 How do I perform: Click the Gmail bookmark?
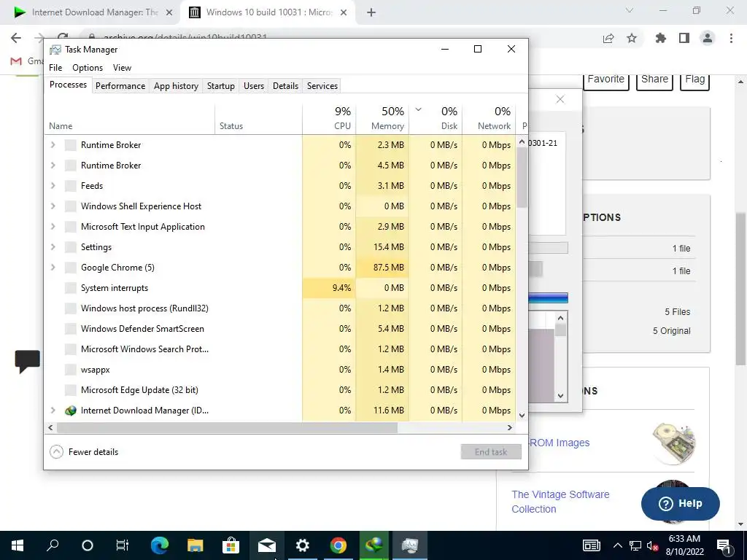click(26, 61)
